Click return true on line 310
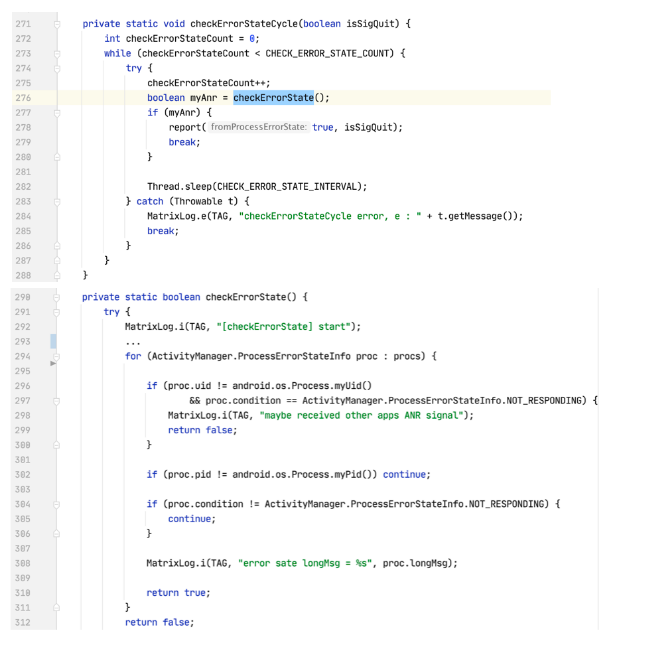 pos(176,593)
